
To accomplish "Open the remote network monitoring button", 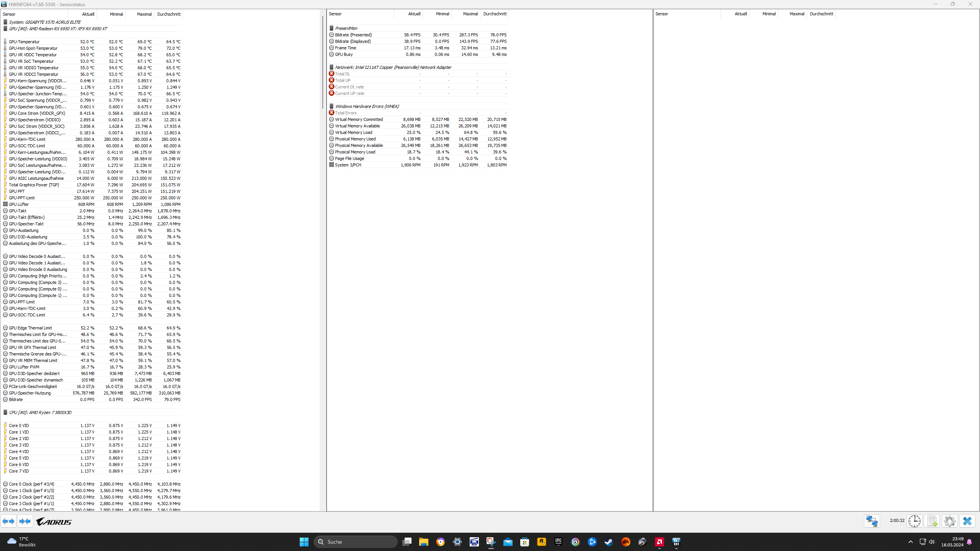I will tap(872, 521).
